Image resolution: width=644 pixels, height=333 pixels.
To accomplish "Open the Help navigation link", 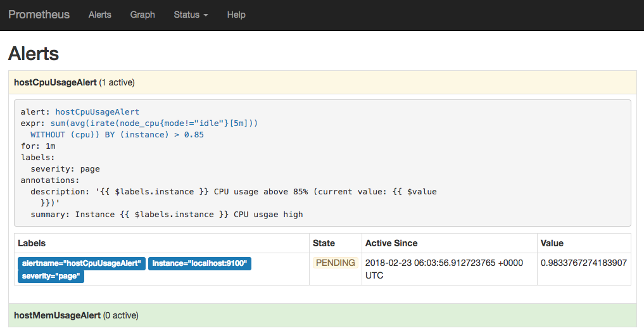I will (x=236, y=15).
